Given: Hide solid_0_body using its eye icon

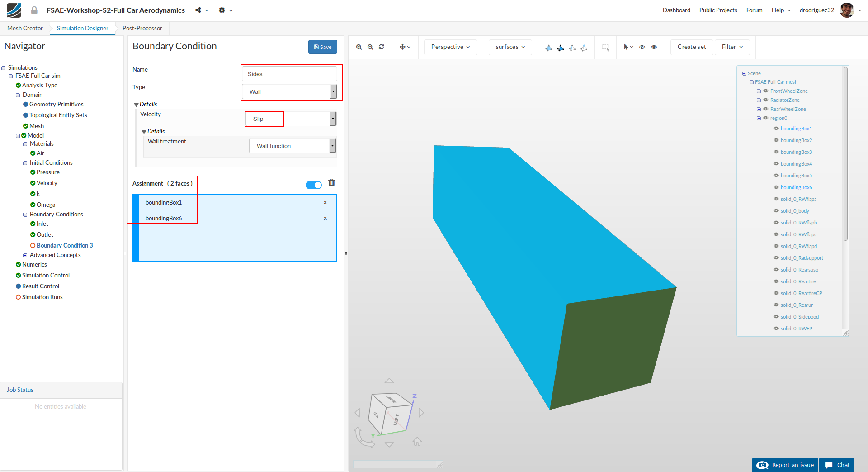Looking at the screenshot, I should 776,211.
